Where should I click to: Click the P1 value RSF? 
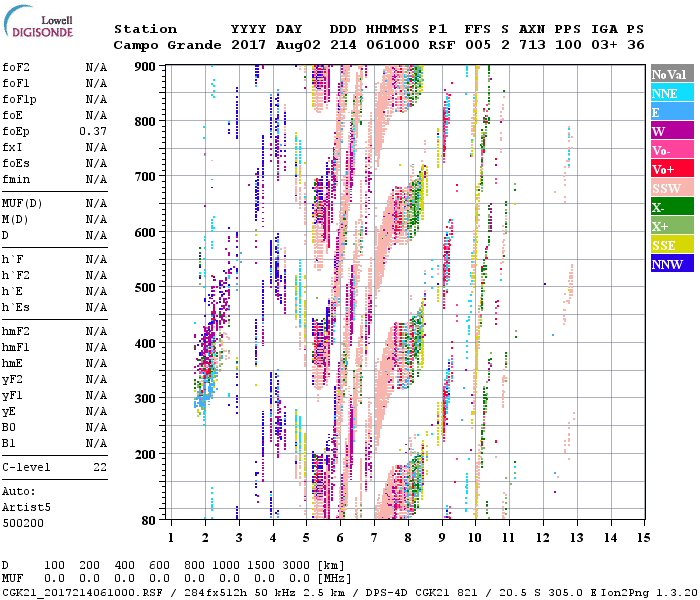tap(442, 45)
